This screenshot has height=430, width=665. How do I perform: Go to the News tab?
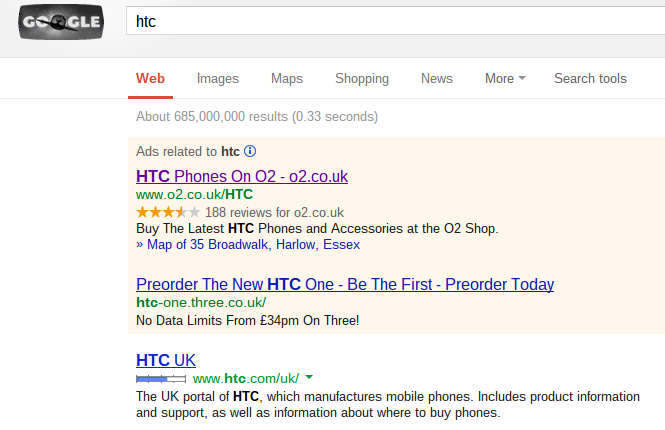437,78
